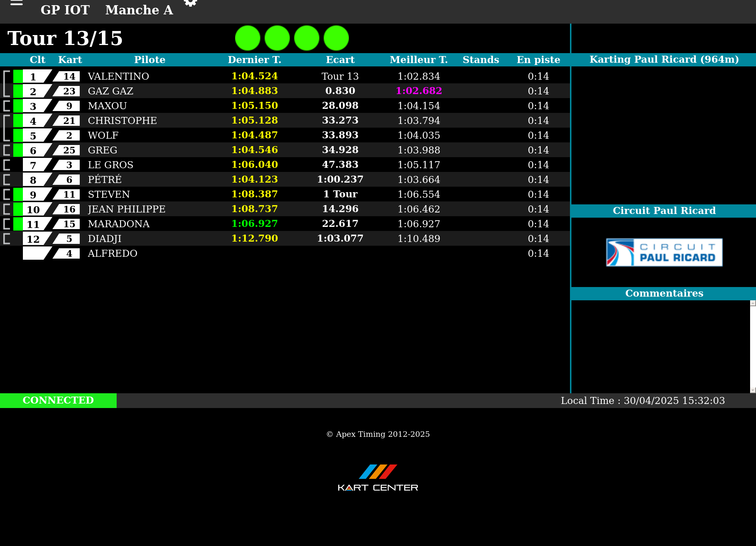Sort by the Pilote column header

pos(150,60)
